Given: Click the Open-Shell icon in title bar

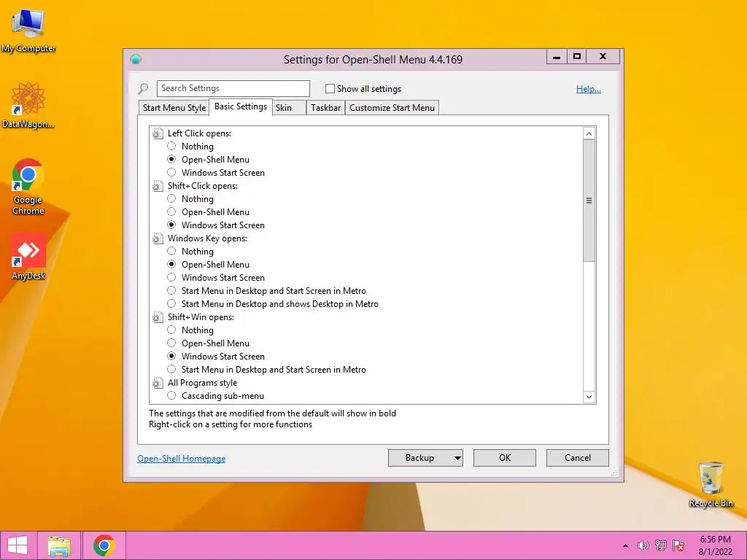Looking at the screenshot, I should pos(136,59).
